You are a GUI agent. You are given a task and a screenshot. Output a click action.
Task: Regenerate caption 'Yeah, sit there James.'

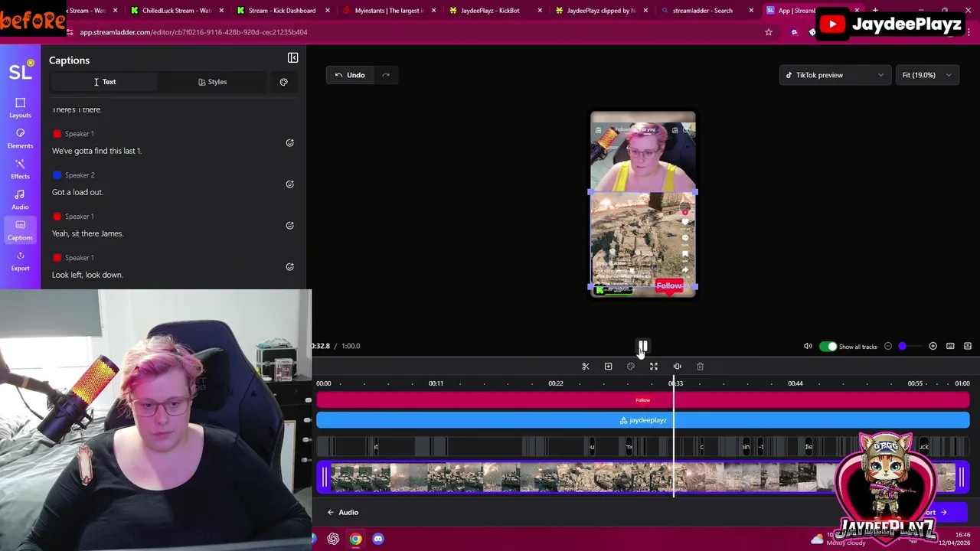tap(289, 226)
